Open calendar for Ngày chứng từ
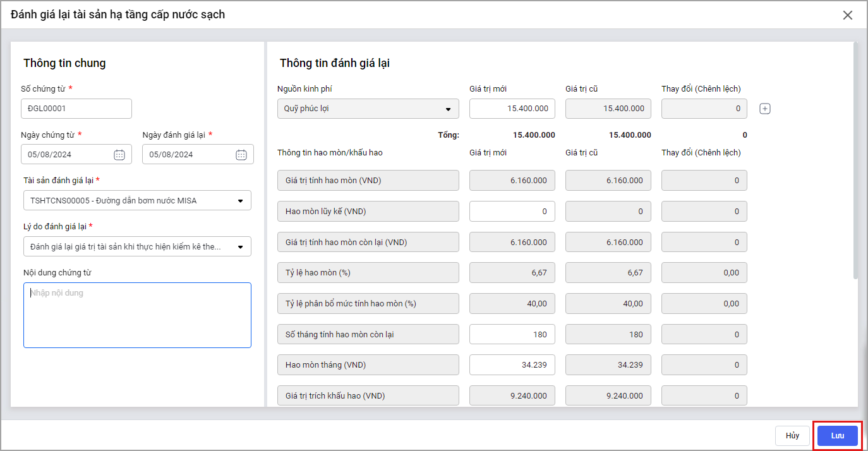Image resolution: width=868 pixels, height=451 pixels. (119, 155)
